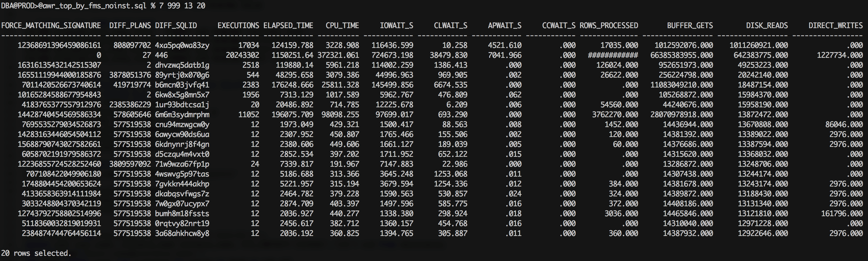Click SQL ID 4xa5pq0wa83zy
The height and width of the screenshot is (261, 868).
(182, 45)
